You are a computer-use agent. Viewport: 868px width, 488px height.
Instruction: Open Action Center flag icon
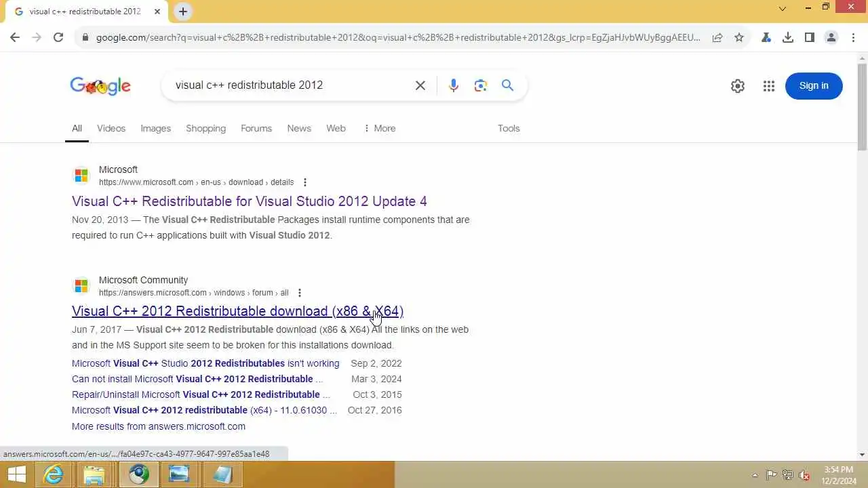pyautogui.click(x=772, y=475)
